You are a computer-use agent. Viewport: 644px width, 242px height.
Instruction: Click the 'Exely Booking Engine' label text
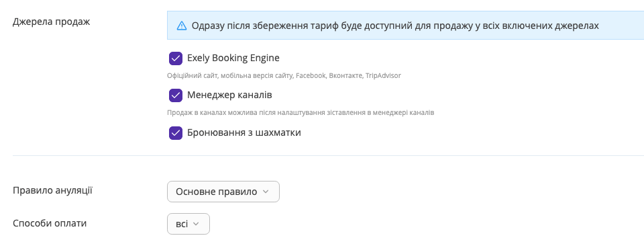tap(233, 58)
